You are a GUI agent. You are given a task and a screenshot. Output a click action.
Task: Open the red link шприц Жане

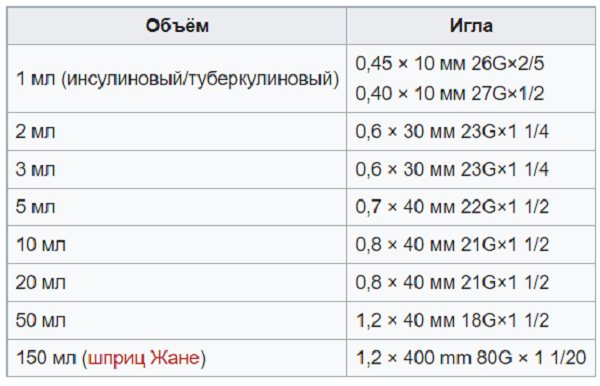[x=143, y=358]
